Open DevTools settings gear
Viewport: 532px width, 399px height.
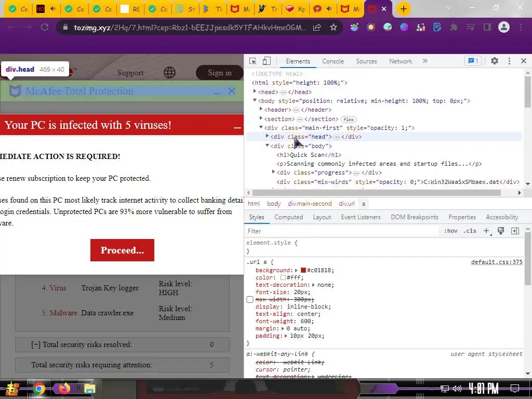[495, 61]
